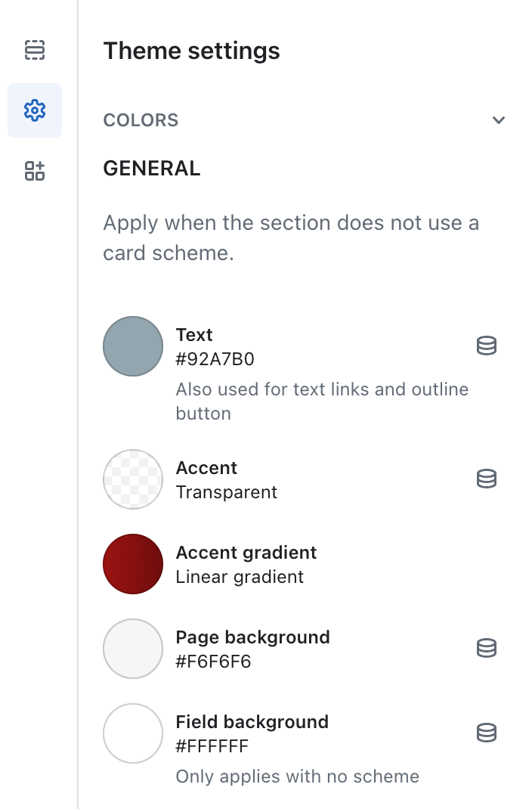Click the Page background label
The image size is (532, 809).
[252, 637]
